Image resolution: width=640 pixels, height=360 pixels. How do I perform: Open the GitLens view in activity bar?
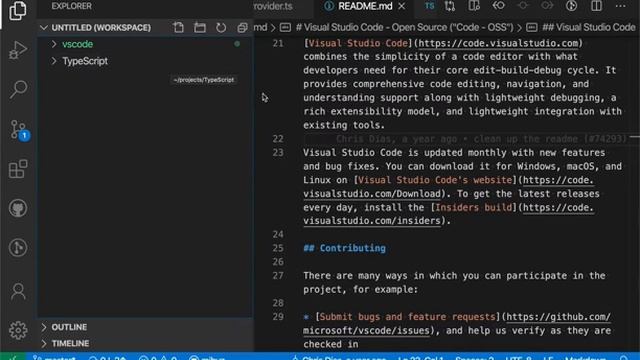[x=18, y=247]
